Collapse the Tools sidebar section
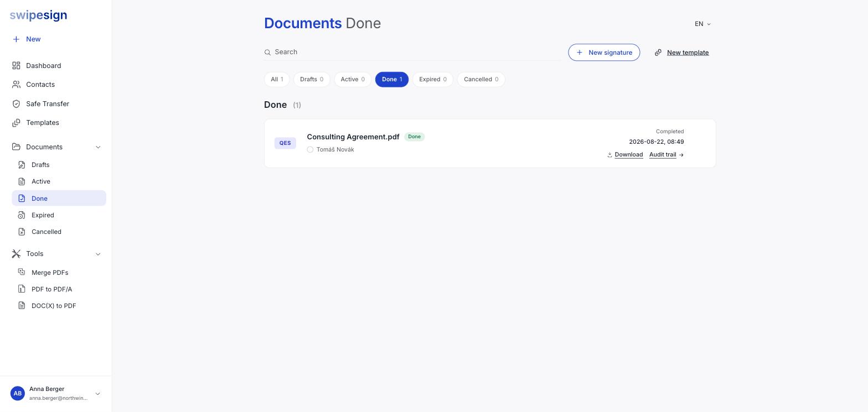Image resolution: width=868 pixels, height=412 pixels. [98, 254]
